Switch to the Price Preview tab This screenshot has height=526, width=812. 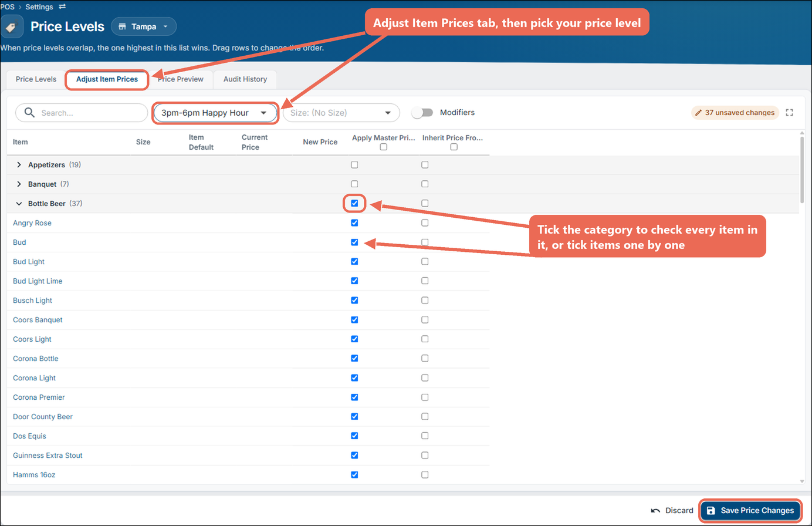pyautogui.click(x=181, y=79)
